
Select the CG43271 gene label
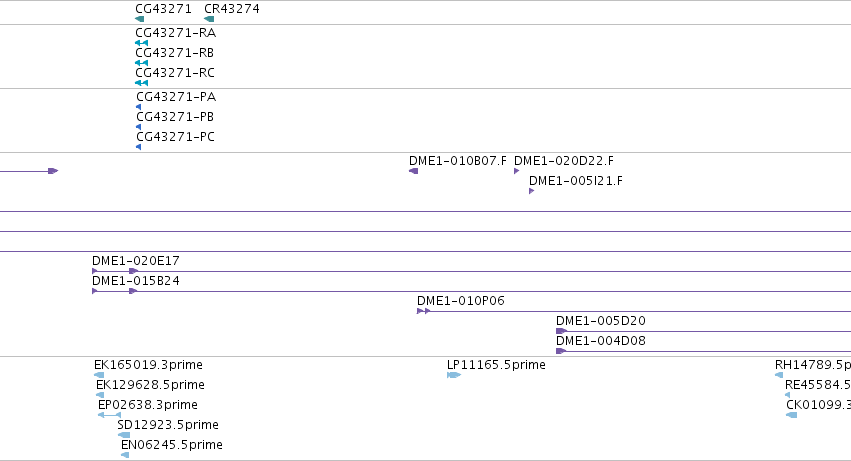pos(163,9)
